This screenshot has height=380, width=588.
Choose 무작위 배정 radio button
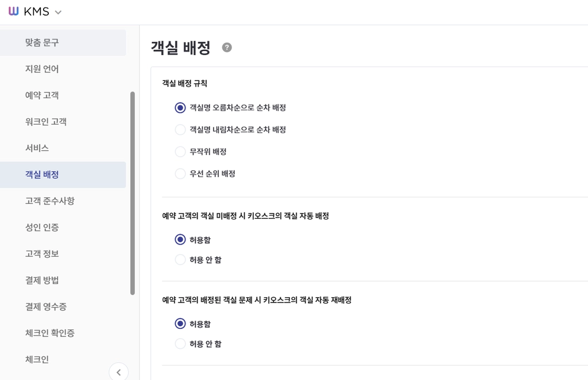click(180, 152)
